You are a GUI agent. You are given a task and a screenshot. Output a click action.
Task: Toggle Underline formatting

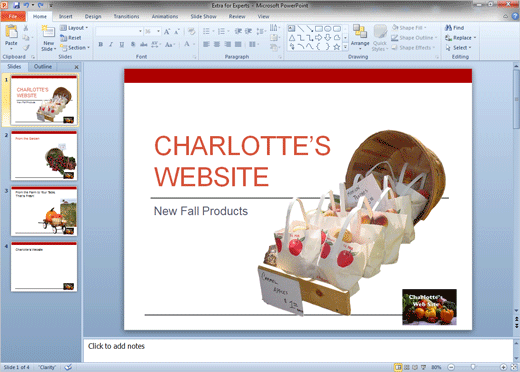pyautogui.click(x=122, y=44)
